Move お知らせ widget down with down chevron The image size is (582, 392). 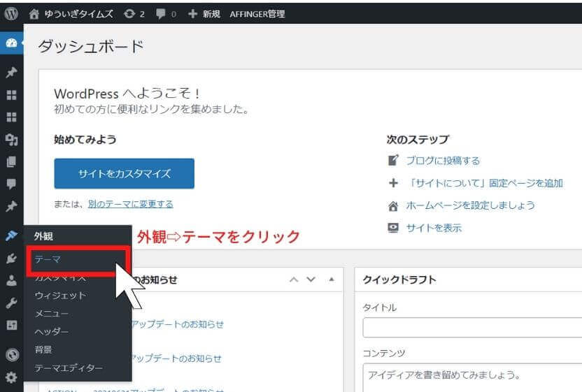(311, 280)
